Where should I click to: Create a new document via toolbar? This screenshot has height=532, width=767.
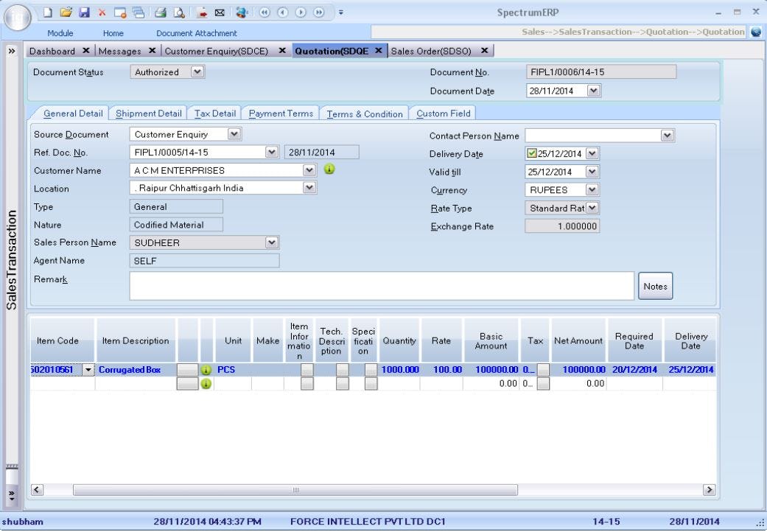pyautogui.click(x=48, y=11)
